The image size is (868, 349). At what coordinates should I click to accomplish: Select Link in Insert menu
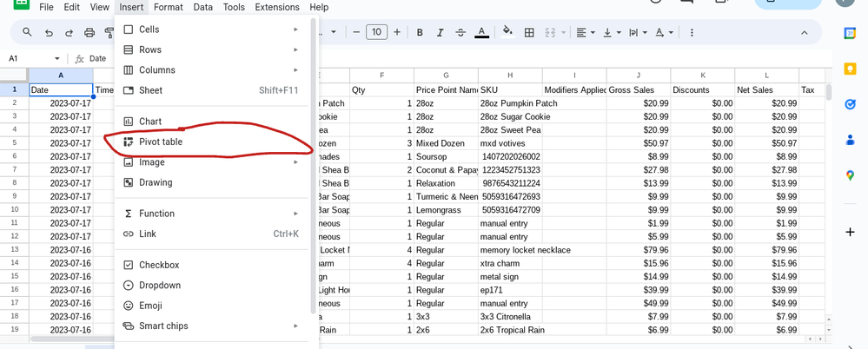tap(213, 234)
